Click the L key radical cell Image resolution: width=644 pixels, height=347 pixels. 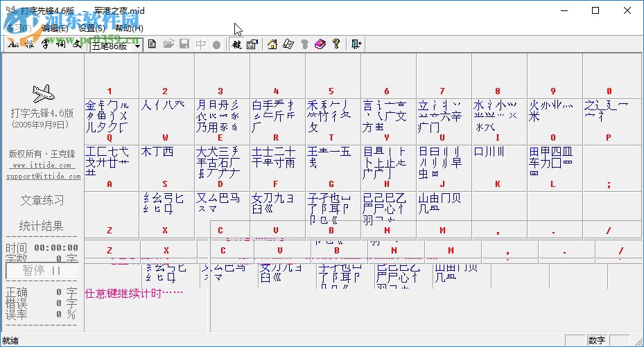tap(555, 168)
